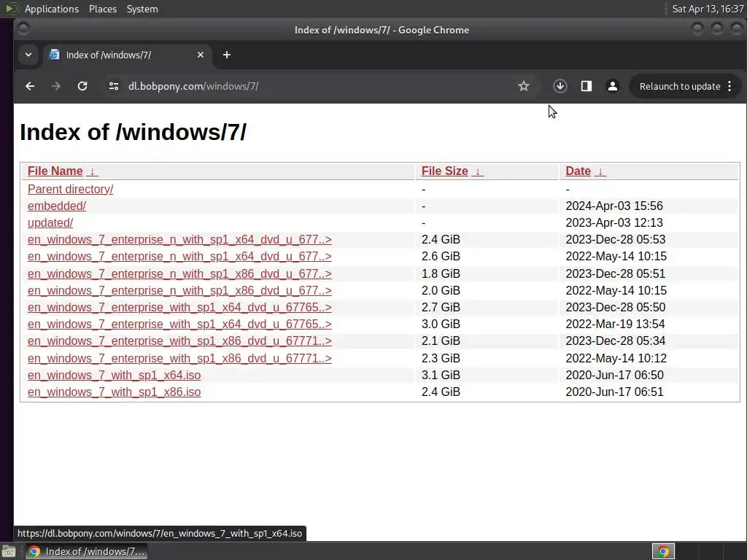Click date 2022-Mar-19 13:54

click(x=615, y=324)
